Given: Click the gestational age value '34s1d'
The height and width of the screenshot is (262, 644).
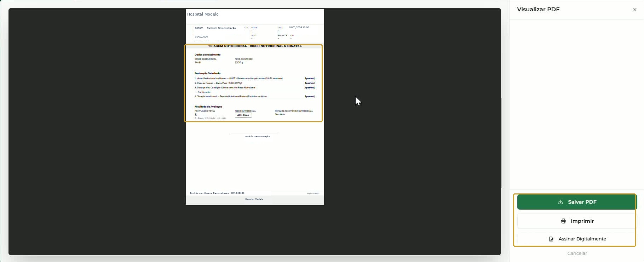Looking at the screenshot, I should 198,63.
